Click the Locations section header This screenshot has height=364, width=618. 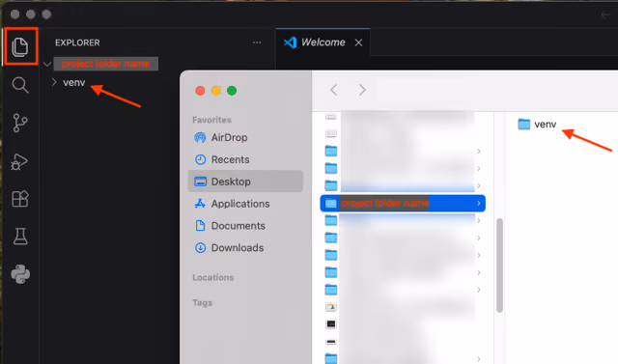click(213, 277)
